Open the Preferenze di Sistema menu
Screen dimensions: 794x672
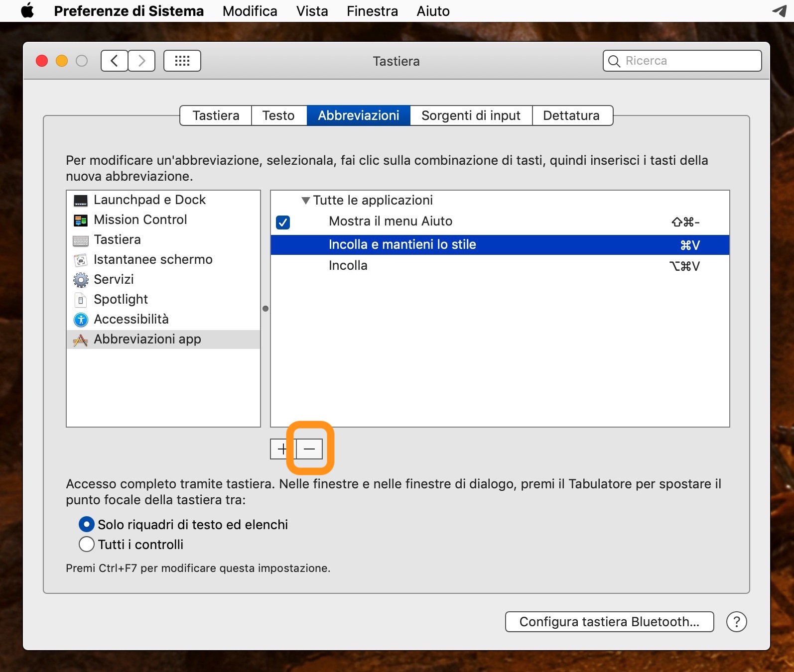[129, 11]
